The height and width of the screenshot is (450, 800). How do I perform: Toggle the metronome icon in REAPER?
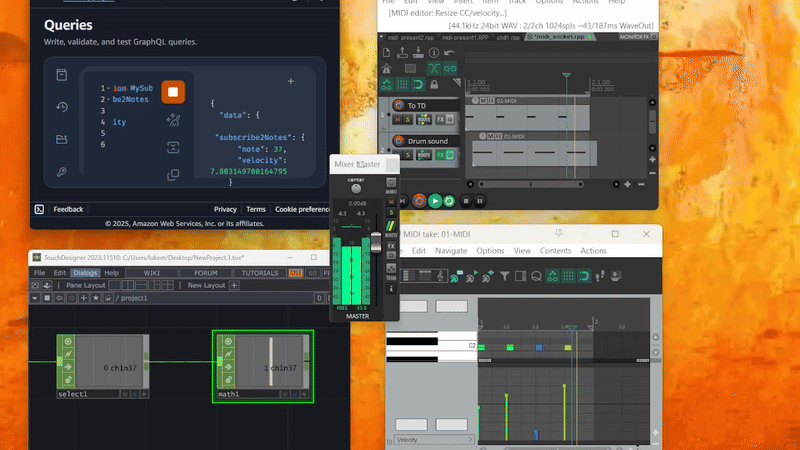pyautogui.click(x=386, y=68)
